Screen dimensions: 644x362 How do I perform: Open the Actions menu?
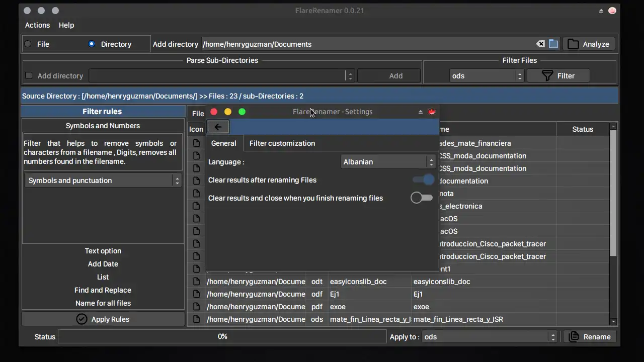click(37, 25)
